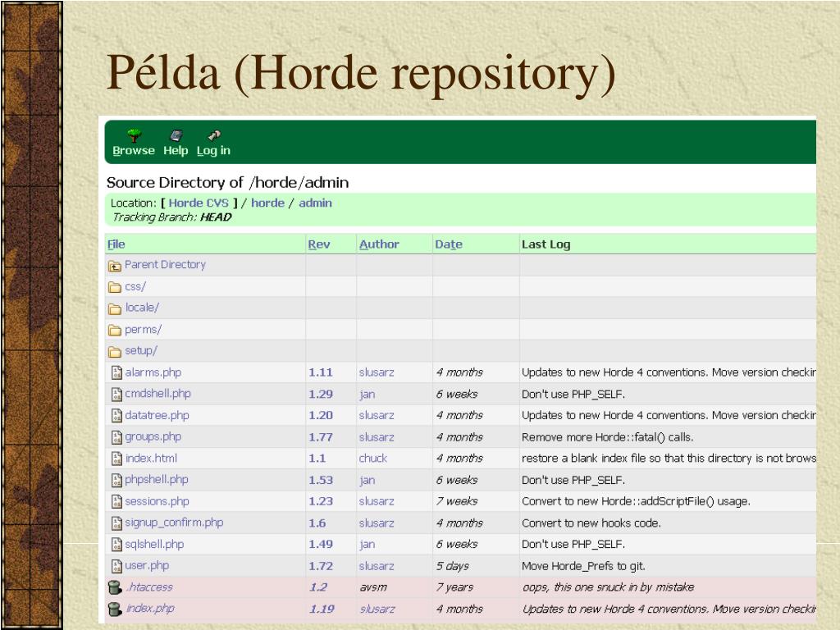
Task: Open the Help menu item
Action: point(176,151)
